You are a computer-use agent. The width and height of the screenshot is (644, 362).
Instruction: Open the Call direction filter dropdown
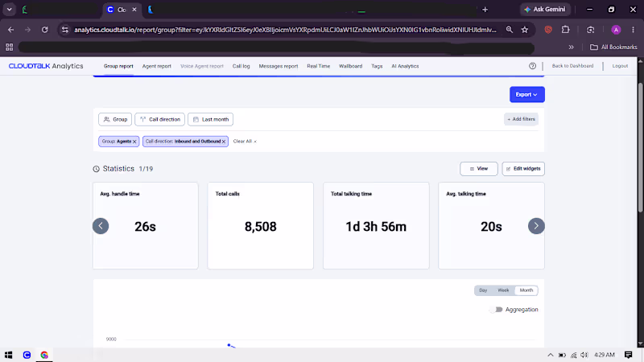(x=159, y=119)
